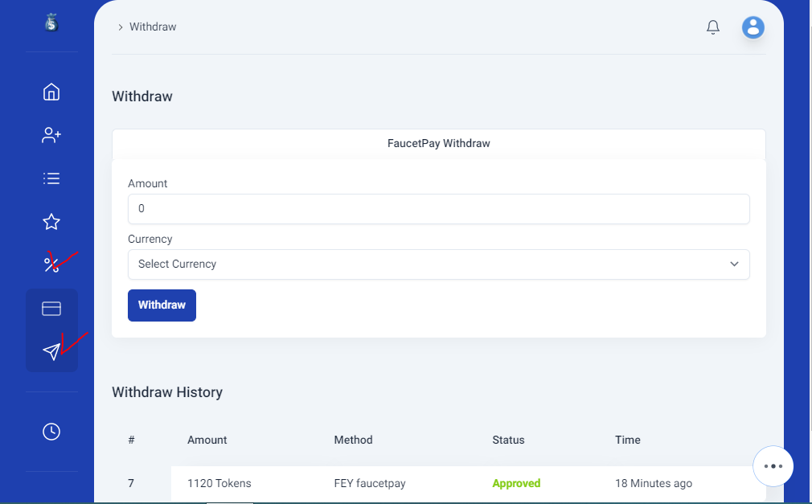Open the clock history icon
Screen dimensions: 812x504
[51, 432]
